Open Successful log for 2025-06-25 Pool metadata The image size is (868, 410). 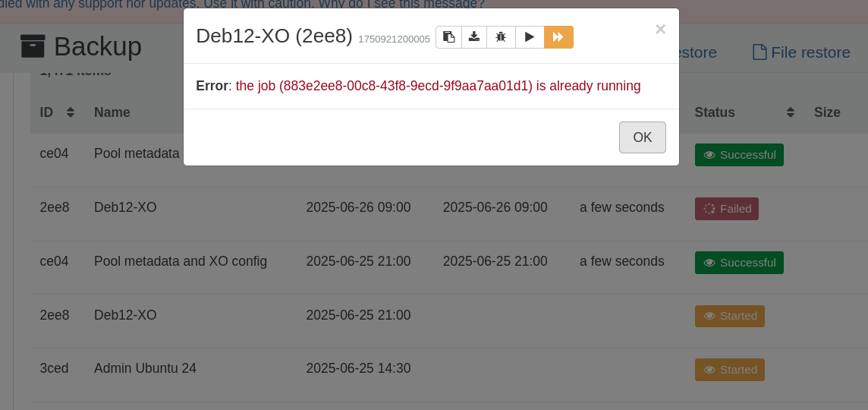(739, 263)
